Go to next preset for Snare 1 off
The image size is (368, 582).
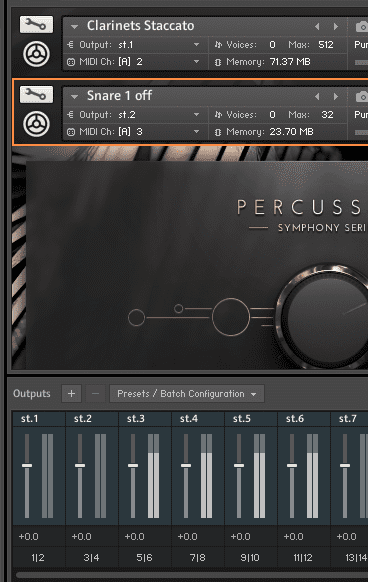click(x=336, y=97)
